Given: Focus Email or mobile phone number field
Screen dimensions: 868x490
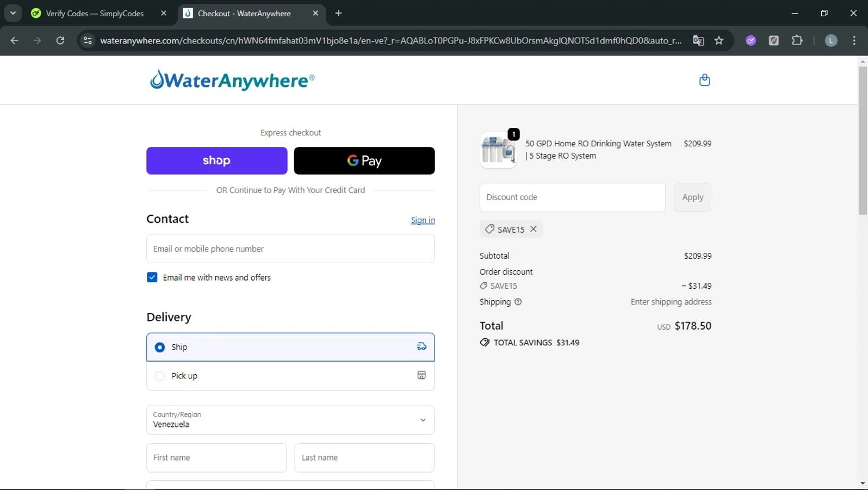Looking at the screenshot, I should (290, 249).
